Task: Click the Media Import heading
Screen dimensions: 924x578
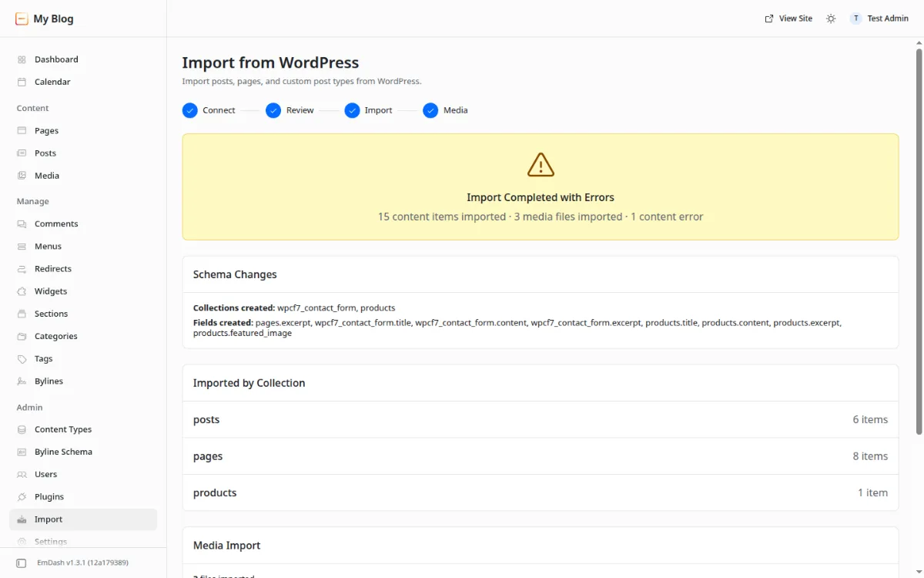Action: pyautogui.click(x=226, y=546)
